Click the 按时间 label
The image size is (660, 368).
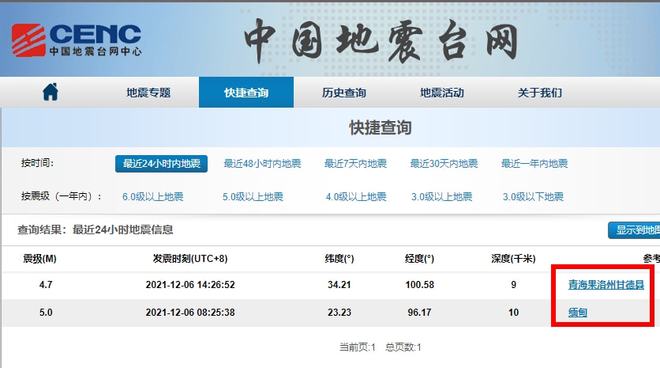tap(37, 163)
